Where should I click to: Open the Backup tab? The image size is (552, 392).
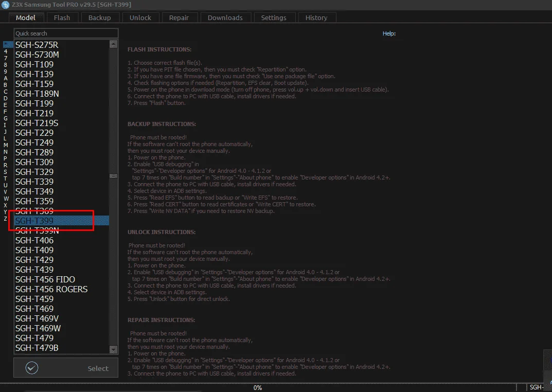(x=100, y=17)
